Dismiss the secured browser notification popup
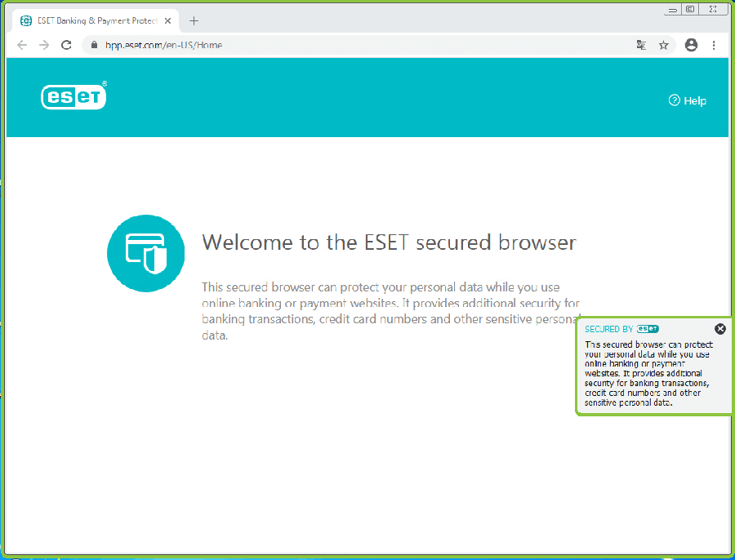 coord(719,328)
